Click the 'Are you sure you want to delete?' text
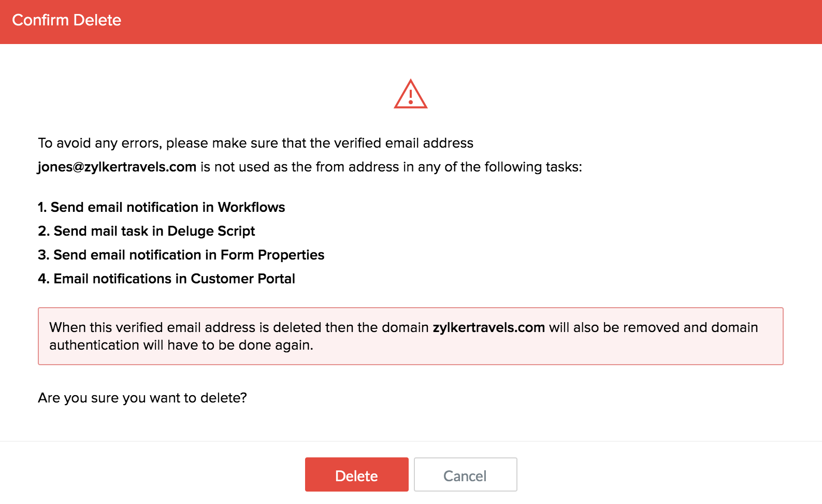 (142, 398)
